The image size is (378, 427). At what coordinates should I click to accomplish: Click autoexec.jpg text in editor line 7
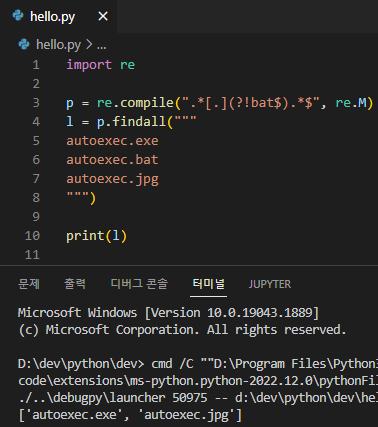(x=112, y=179)
